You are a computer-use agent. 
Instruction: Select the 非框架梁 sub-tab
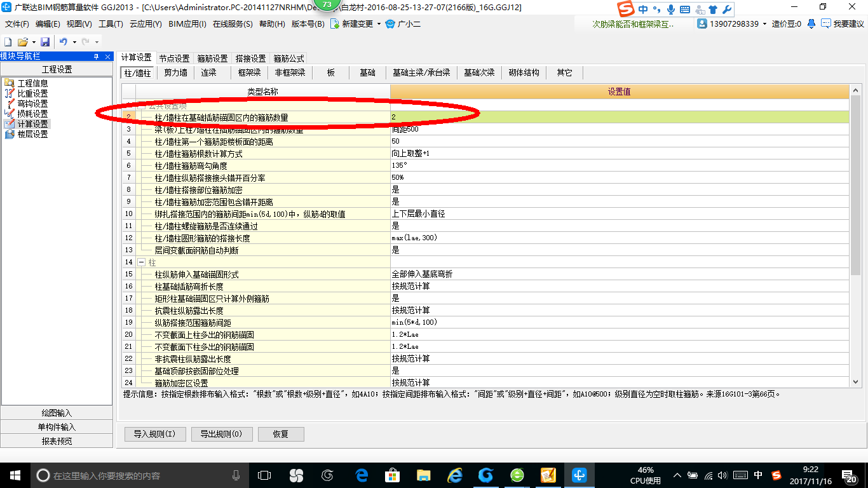click(x=290, y=72)
